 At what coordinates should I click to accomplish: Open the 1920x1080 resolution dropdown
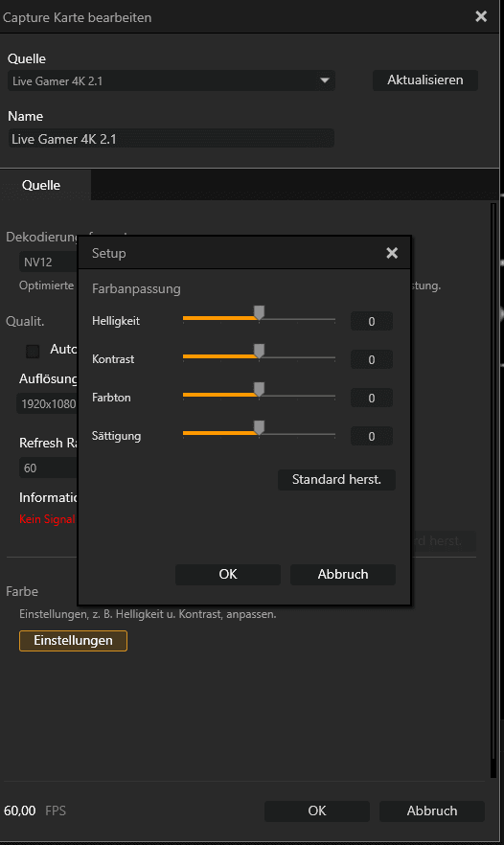48,403
